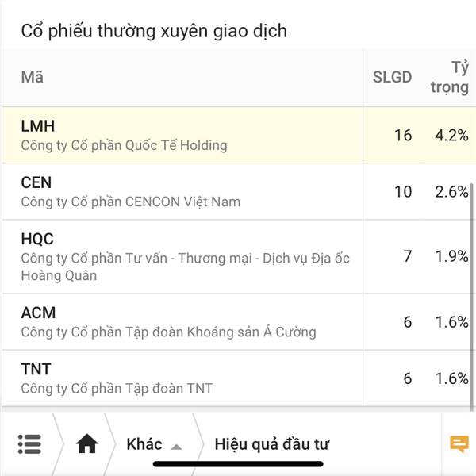This screenshot has width=476, height=476.
Task: Open the HQC stock entry
Action: point(239,256)
